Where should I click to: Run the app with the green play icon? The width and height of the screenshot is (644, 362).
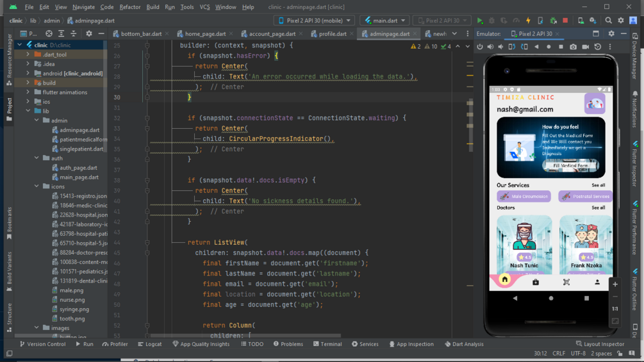click(480, 21)
